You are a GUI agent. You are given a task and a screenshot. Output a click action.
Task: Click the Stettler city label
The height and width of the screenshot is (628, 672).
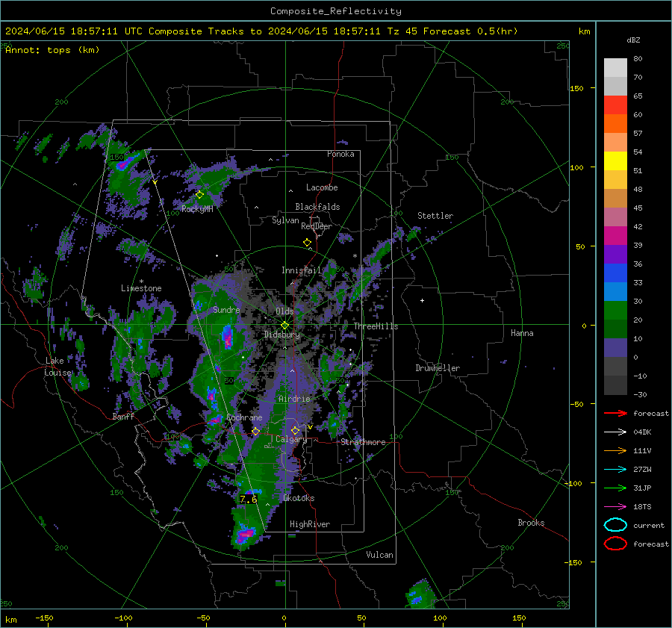coord(435,216)
